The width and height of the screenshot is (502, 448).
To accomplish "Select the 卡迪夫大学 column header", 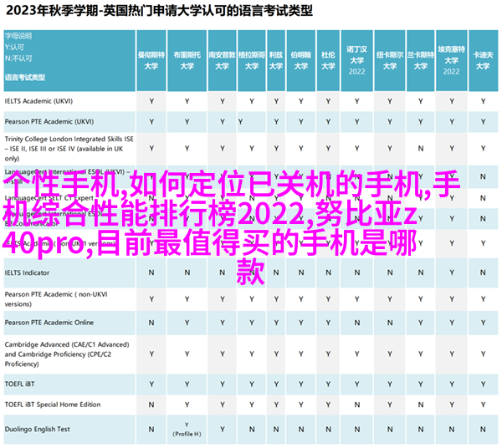I will click(483, 61).
